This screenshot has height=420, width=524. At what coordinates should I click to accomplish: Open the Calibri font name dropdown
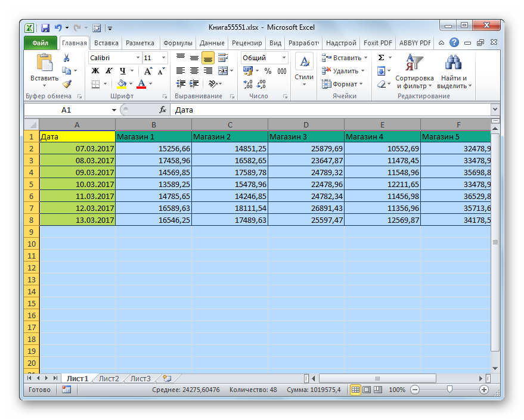[x=137, y=58]
